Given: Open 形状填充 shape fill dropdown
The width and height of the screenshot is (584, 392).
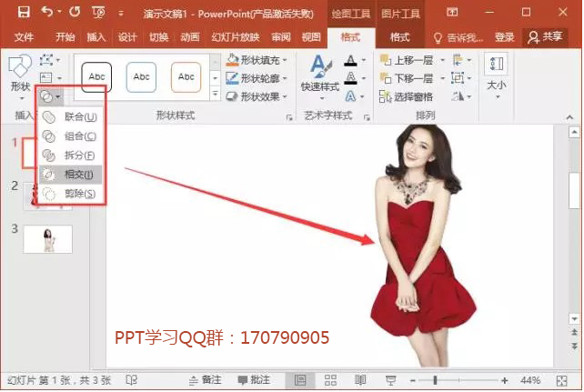Looking at the screenshot, I should pos(257,60).
